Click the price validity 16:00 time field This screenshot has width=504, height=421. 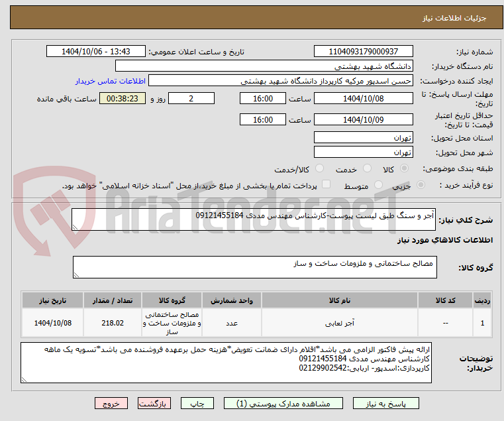click(263, 119)
